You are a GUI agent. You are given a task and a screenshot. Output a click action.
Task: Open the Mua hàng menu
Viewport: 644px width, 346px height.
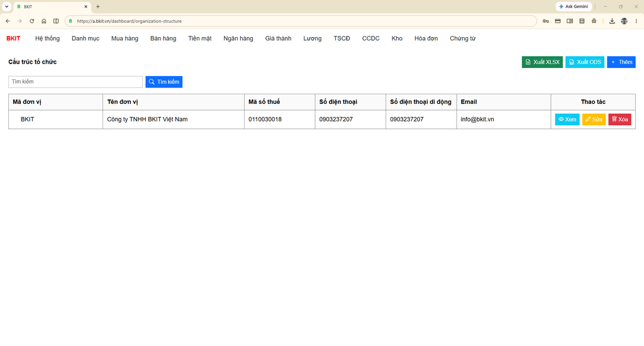125,38
